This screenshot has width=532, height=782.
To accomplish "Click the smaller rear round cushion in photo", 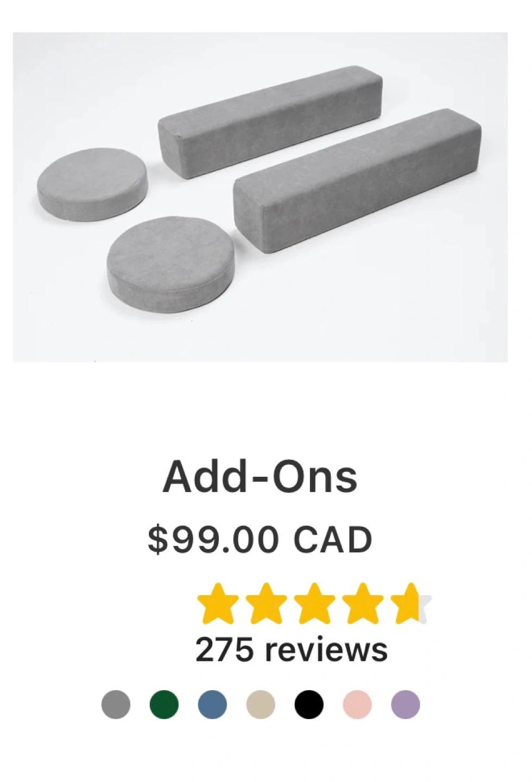I will coord(92,185).
